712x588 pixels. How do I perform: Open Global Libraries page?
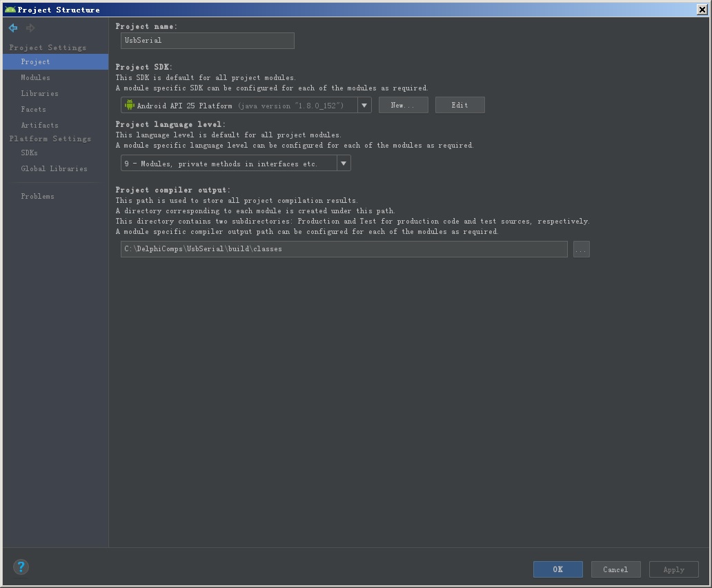pos(54,168)
